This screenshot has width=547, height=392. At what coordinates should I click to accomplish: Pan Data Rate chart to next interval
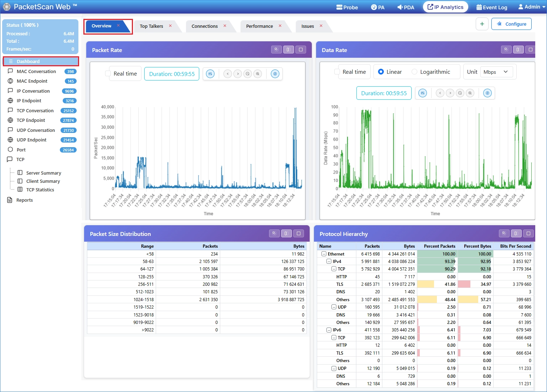450,93
